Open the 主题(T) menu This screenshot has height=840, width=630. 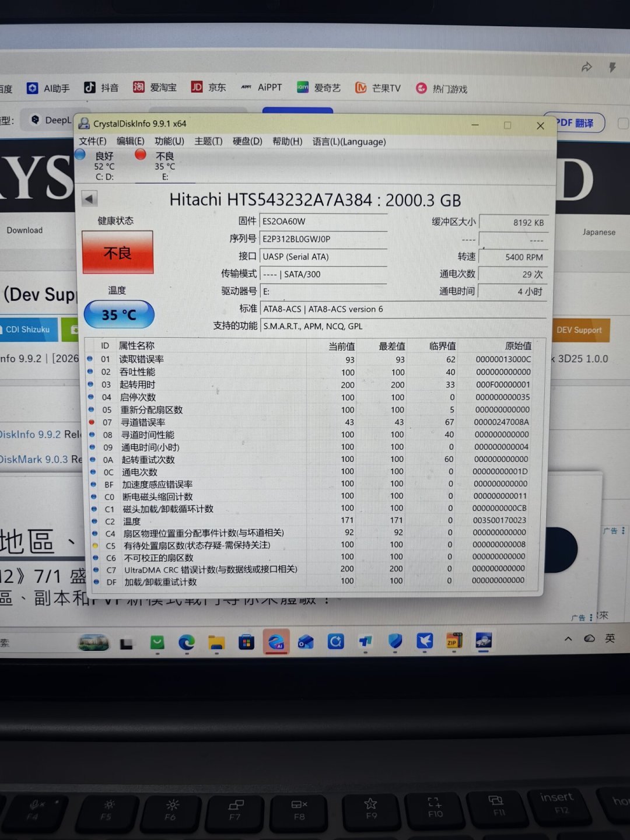click(x=208, y=141)
